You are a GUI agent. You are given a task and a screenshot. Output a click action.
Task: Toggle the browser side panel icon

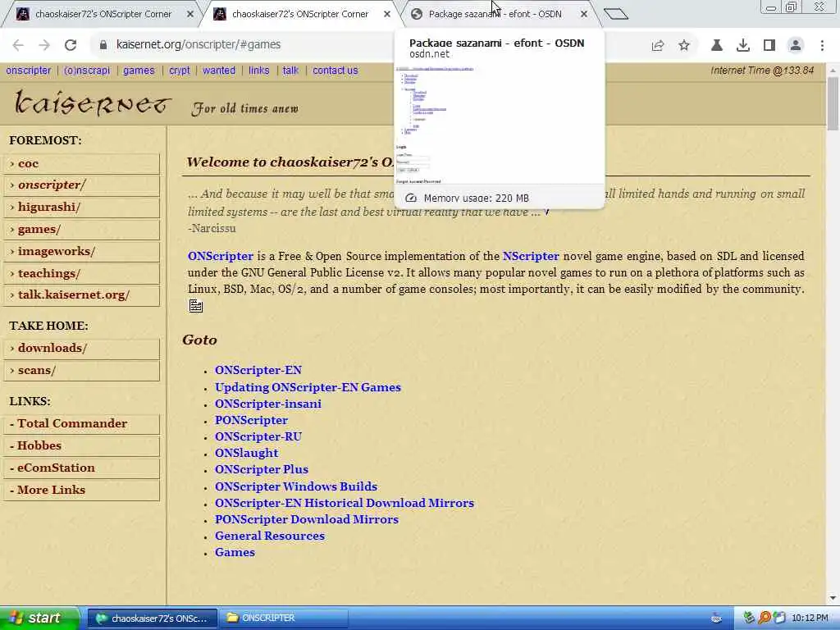point(769,46)
